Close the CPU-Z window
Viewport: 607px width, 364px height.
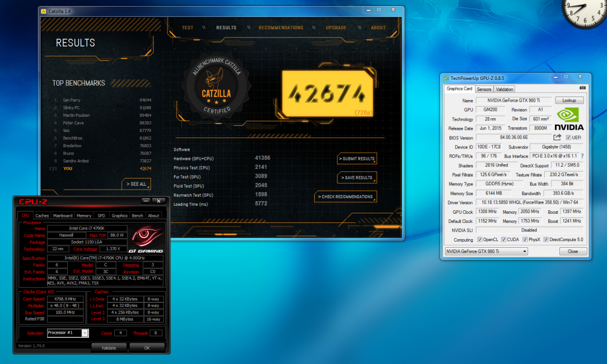point(159,201)
